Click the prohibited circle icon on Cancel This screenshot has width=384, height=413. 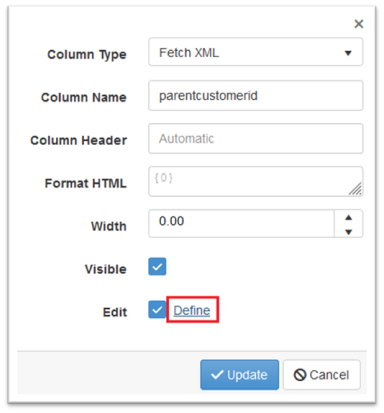click(300, 375)
